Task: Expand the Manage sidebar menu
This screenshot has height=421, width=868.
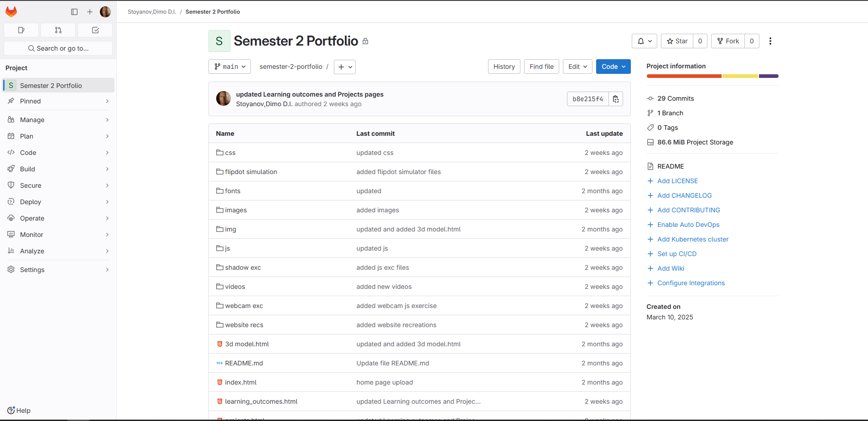Action: pos(58,120)
